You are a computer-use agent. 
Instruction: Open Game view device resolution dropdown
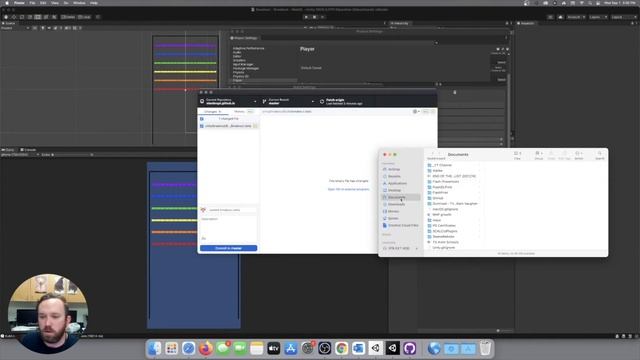[20, 155]
